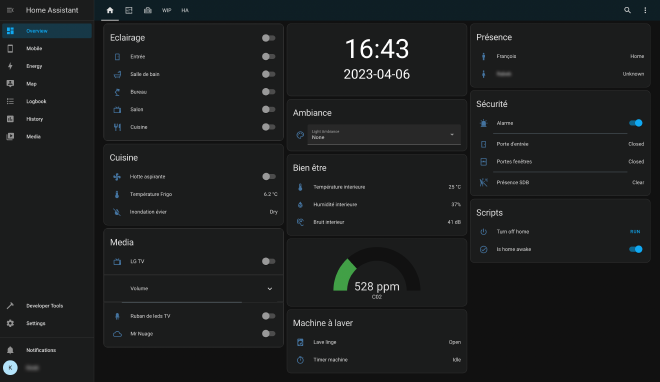Open the Media panel

pos(47,136)
